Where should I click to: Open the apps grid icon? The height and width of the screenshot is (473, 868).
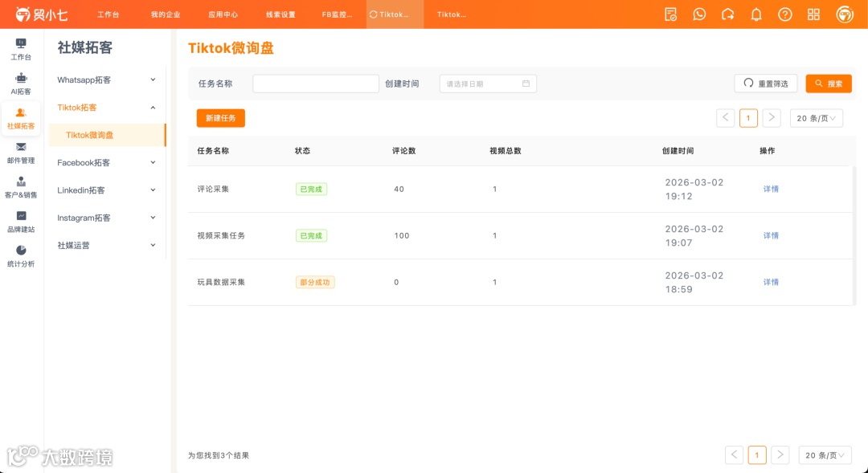(813, 14)
